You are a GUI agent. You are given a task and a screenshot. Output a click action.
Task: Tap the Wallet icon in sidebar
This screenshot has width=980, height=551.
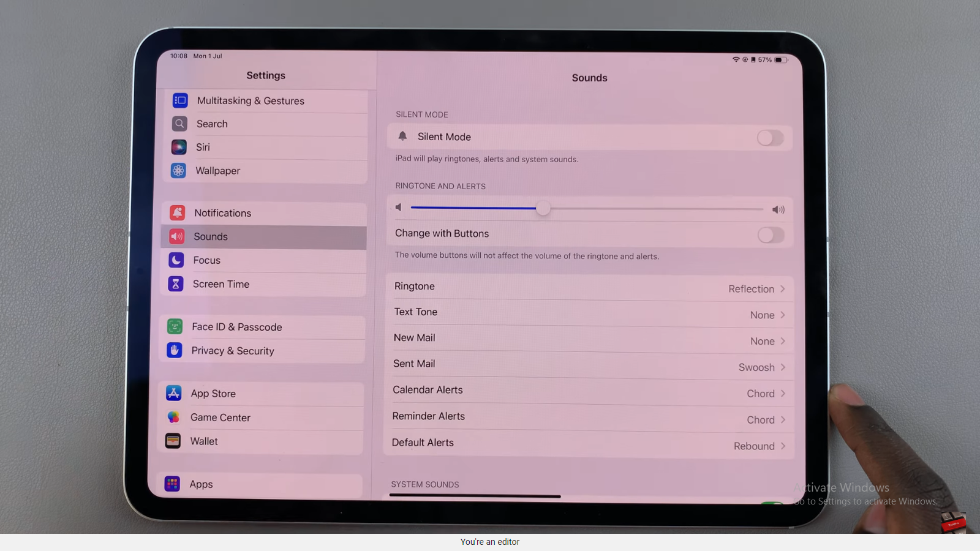tap(173, 441)
